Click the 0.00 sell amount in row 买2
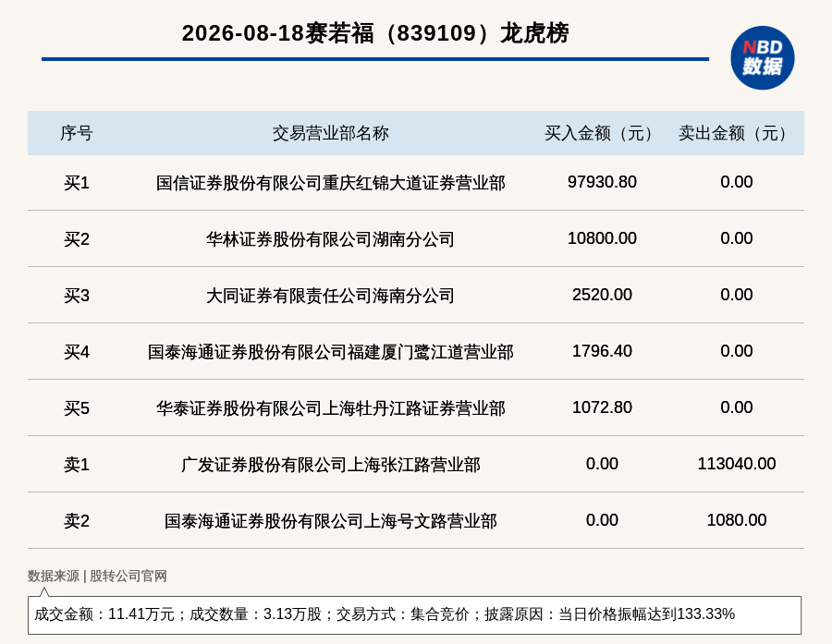832x644 pixels. [x=737, y=238]
